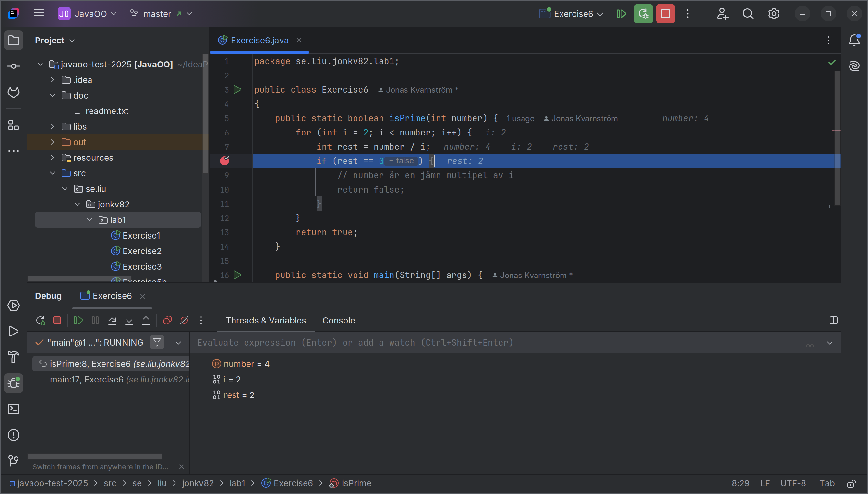The height and width of the screenshot is (494, 868).
Task: Remove the breakpoint on line 8
Action: pyautogui.click(x=224, y=160)
